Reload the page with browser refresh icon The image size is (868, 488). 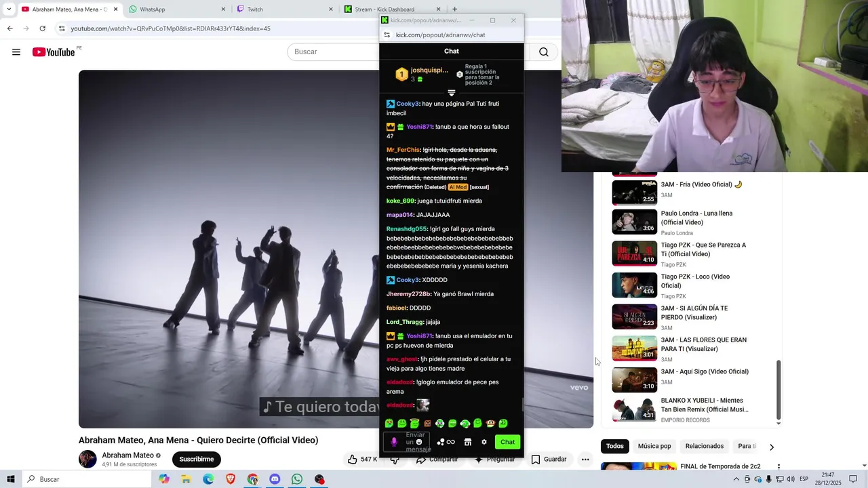(x=42, y=28)
